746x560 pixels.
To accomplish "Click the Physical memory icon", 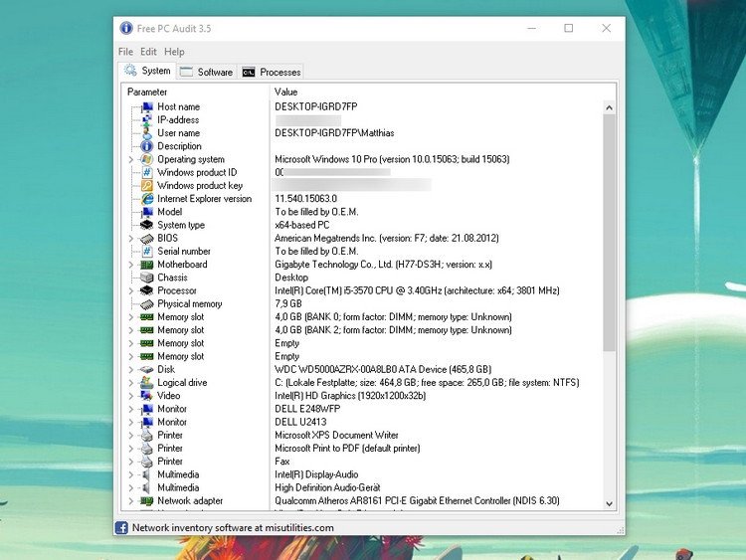I will 147,303.
